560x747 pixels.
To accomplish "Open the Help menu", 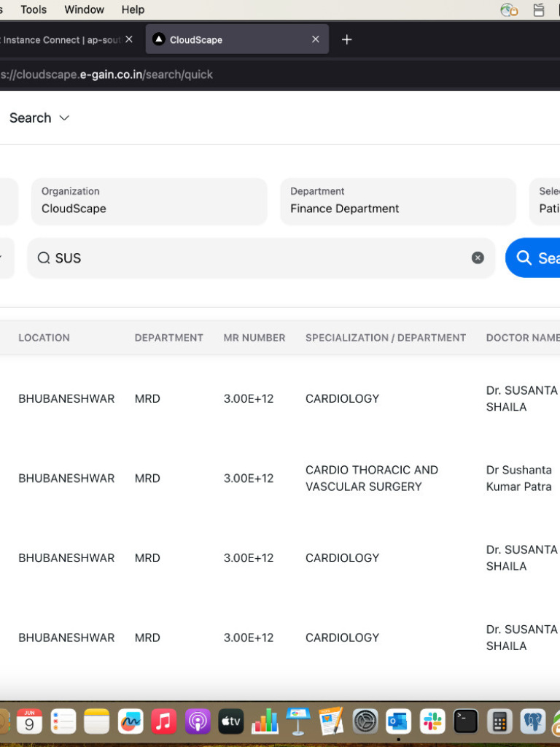I will tap(133, 9).
